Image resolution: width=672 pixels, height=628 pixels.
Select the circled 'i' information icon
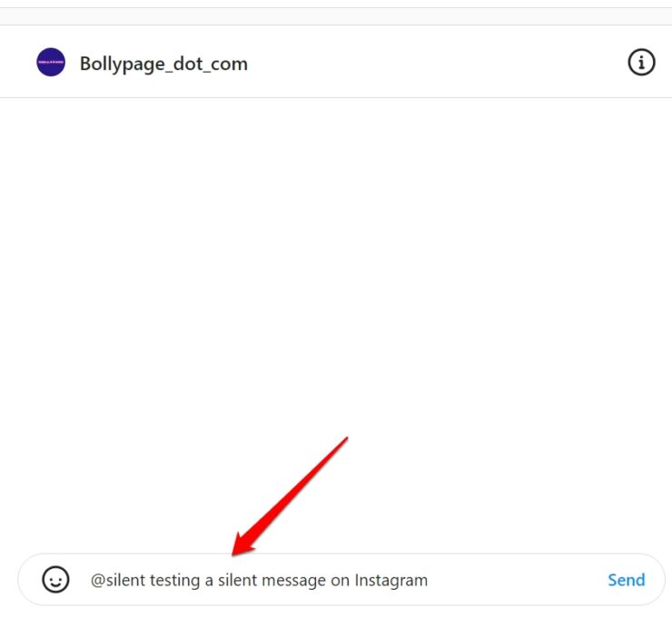point(641,62)
